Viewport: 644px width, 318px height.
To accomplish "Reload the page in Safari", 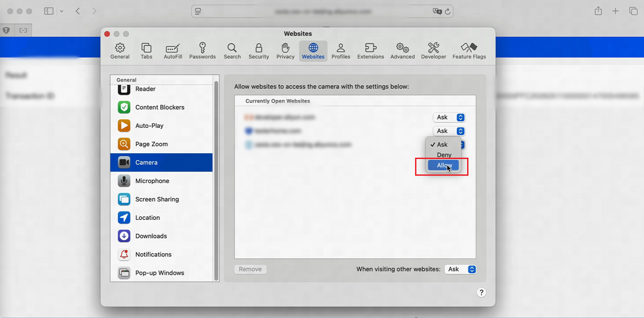I will pyautogui.click(x=447, y=11).
